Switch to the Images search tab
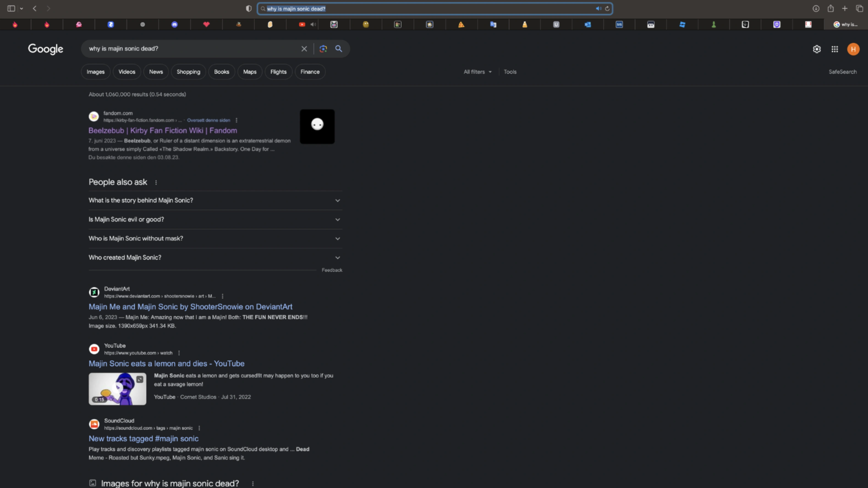Viewport: 868px width, 488px height. pyautogui.click(x=95, y=72)
